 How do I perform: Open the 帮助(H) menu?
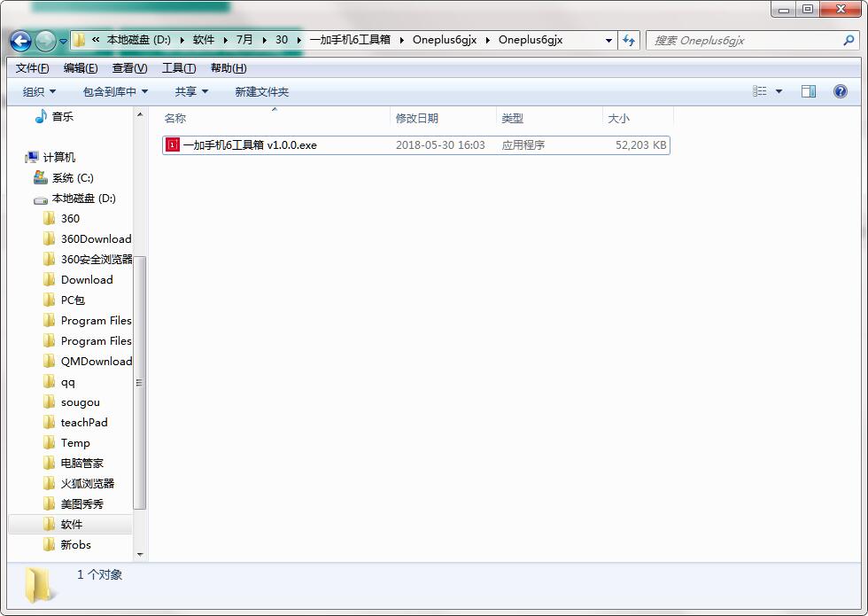coord(229,68)
